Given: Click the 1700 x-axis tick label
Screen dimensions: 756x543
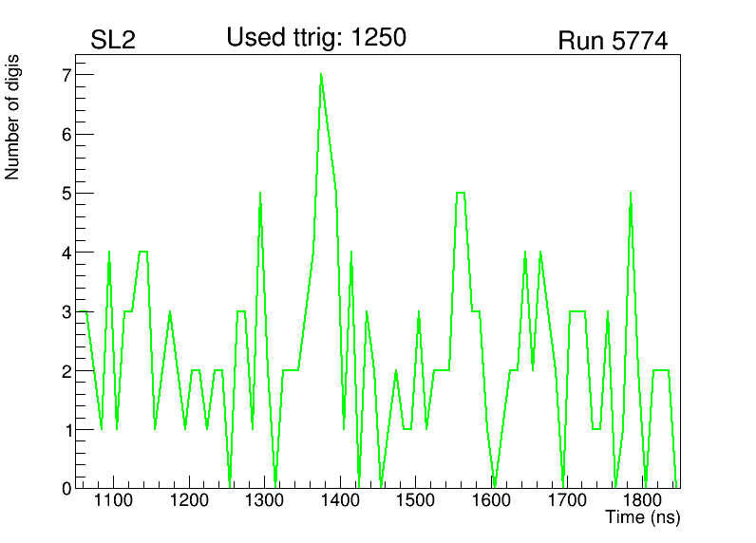Looking at the screenshot, I should [x=567, y=501].
